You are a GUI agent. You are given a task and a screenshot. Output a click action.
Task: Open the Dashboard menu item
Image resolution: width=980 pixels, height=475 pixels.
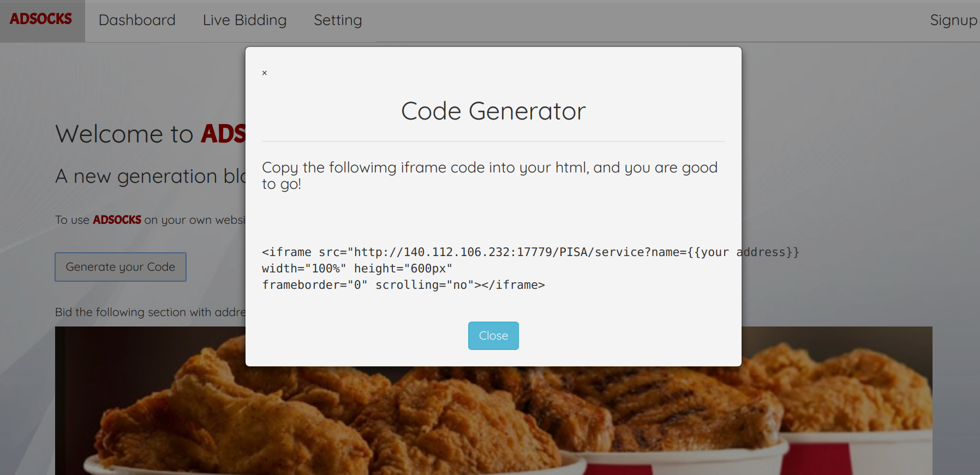coord(137,20)
